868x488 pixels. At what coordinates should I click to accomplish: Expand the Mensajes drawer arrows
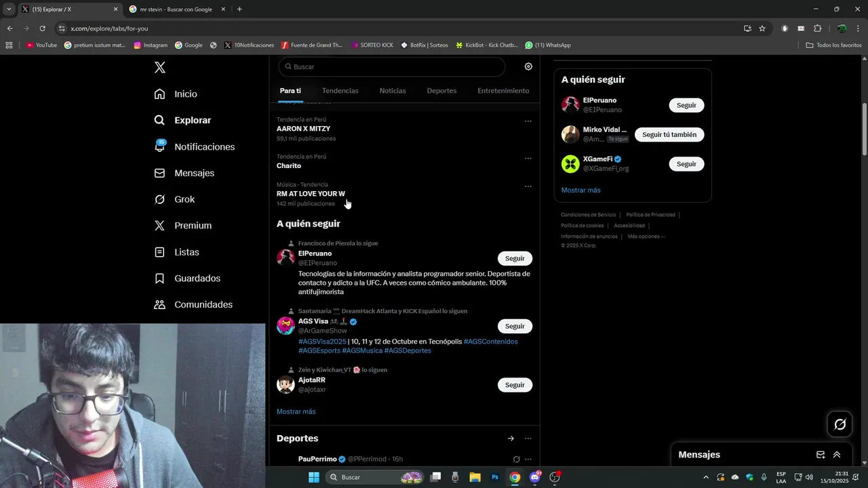pyautogui.click(x=837, y=455)
